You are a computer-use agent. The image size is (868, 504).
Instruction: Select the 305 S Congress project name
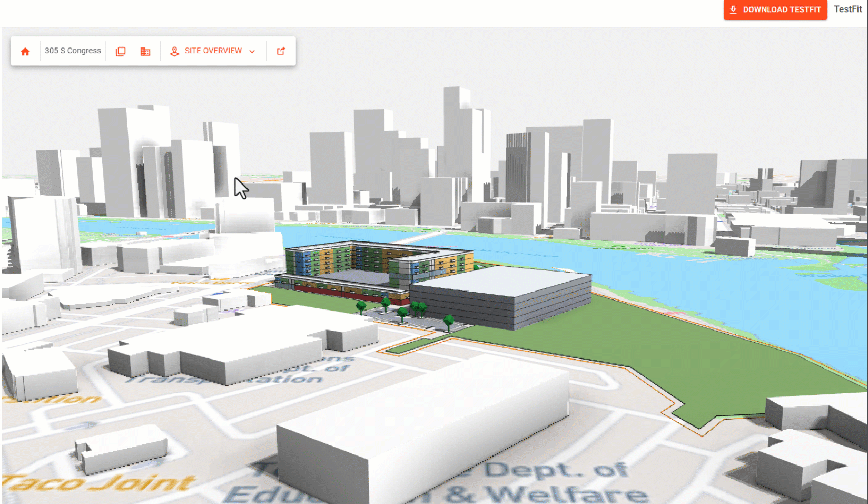click(x=73, y=51)
